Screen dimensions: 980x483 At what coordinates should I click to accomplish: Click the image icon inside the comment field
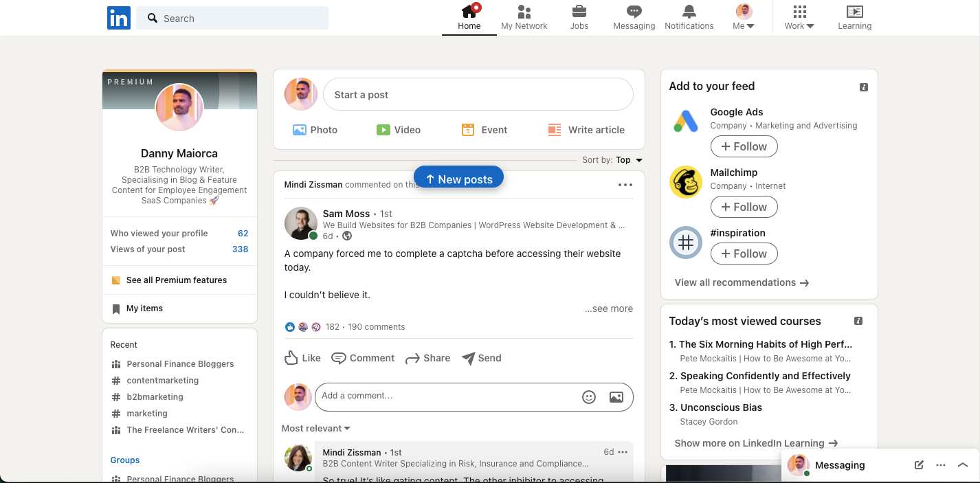coord(616,396)
